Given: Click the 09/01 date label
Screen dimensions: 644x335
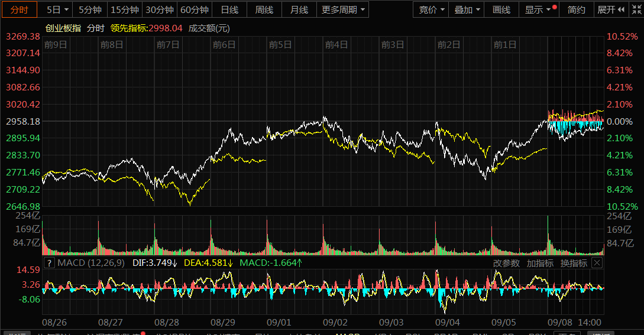Looking at the screenshot, I should pos(279,323).
